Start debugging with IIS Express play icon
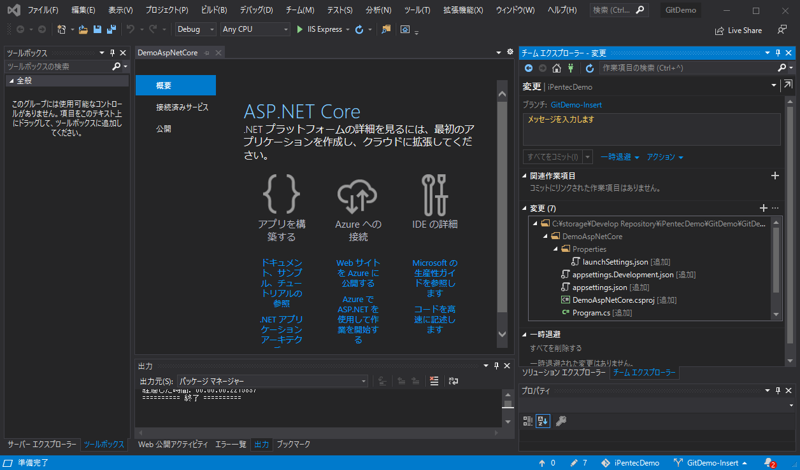 (x=300, y=30)
